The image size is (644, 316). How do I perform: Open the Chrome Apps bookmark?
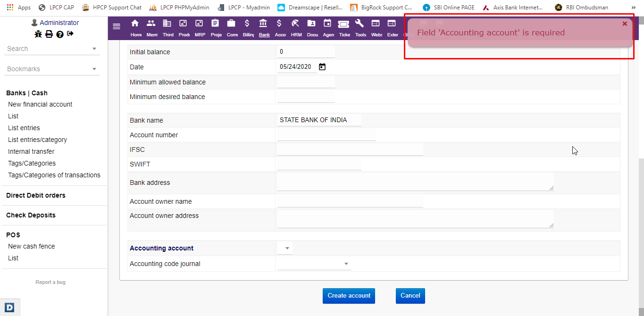pos(19,8)
